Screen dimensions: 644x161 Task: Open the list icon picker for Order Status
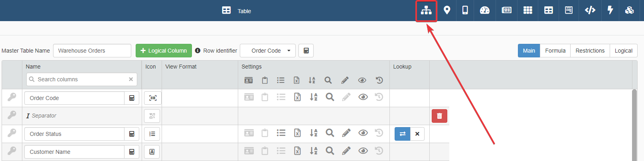(152, 134)
